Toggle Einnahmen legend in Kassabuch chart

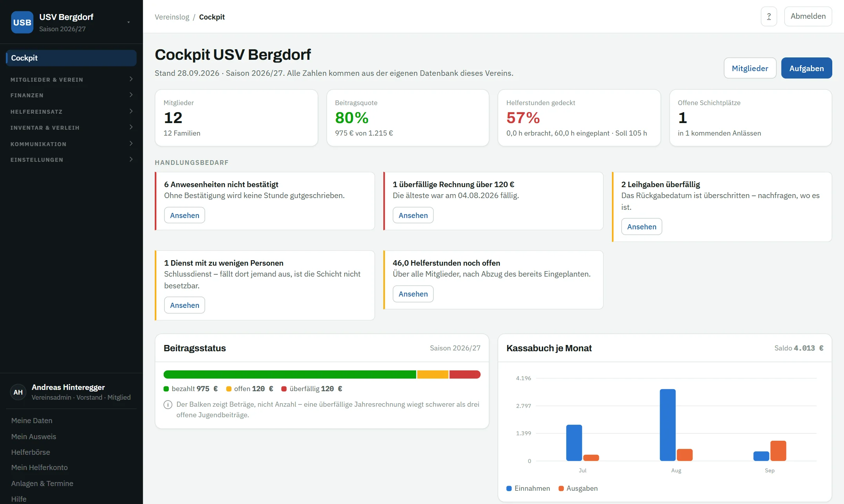528,488
